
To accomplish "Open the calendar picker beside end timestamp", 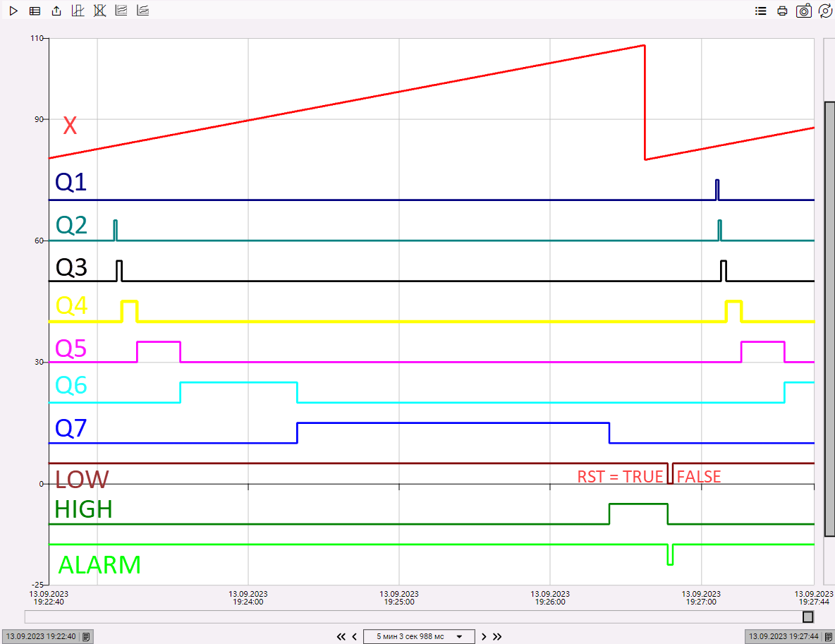I will [x=829, y=636].
